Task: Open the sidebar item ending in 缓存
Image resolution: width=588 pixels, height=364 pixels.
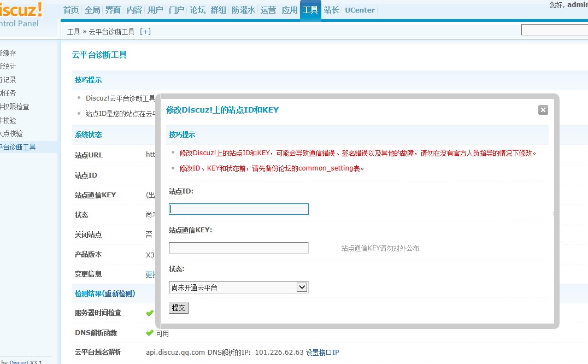Action: [x=8, y=53]
